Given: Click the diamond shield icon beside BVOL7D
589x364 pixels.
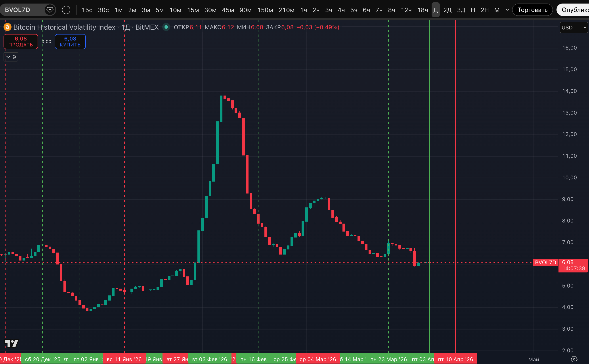Looking at the screenshot, I should (x=50, y=10).
